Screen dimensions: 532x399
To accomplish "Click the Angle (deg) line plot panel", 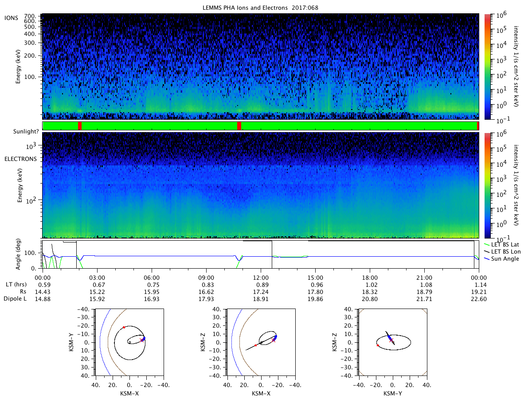I will (261, 254).
